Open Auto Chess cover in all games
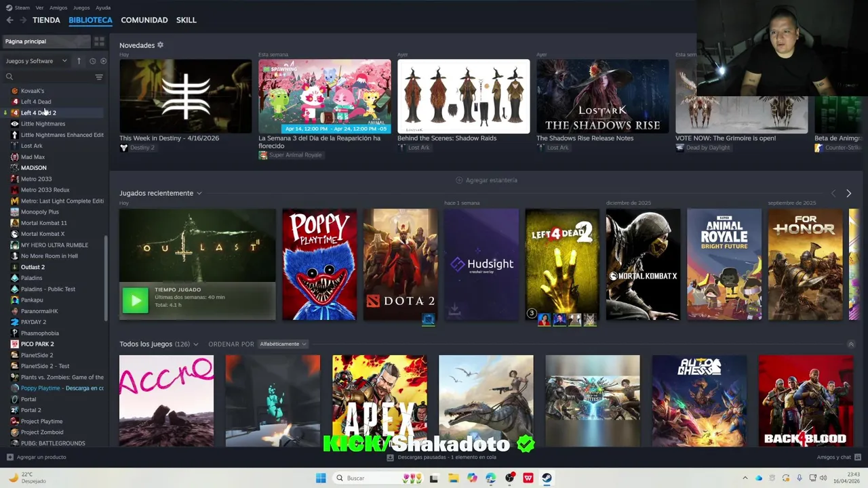 tap(699, 400)
